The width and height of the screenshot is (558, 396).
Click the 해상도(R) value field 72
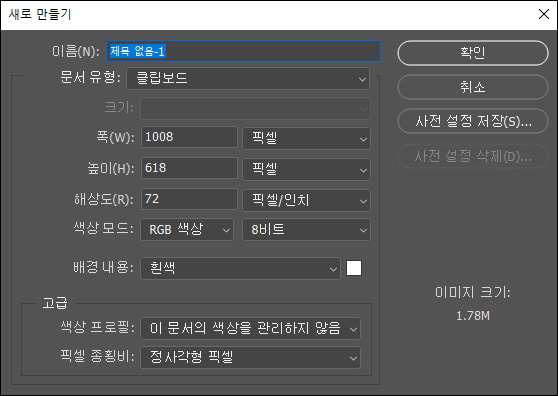click(x=189, y=199)
